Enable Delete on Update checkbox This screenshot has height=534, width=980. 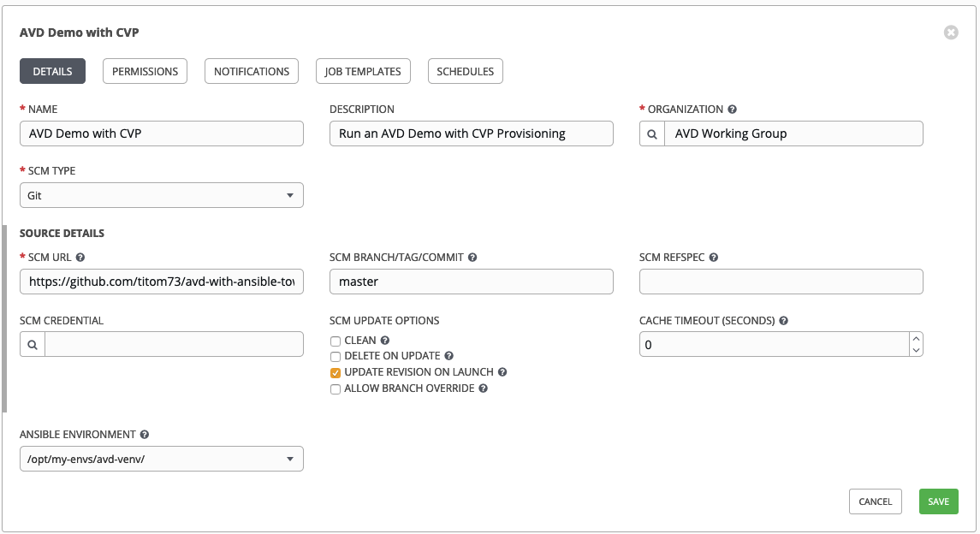(336, 356)
